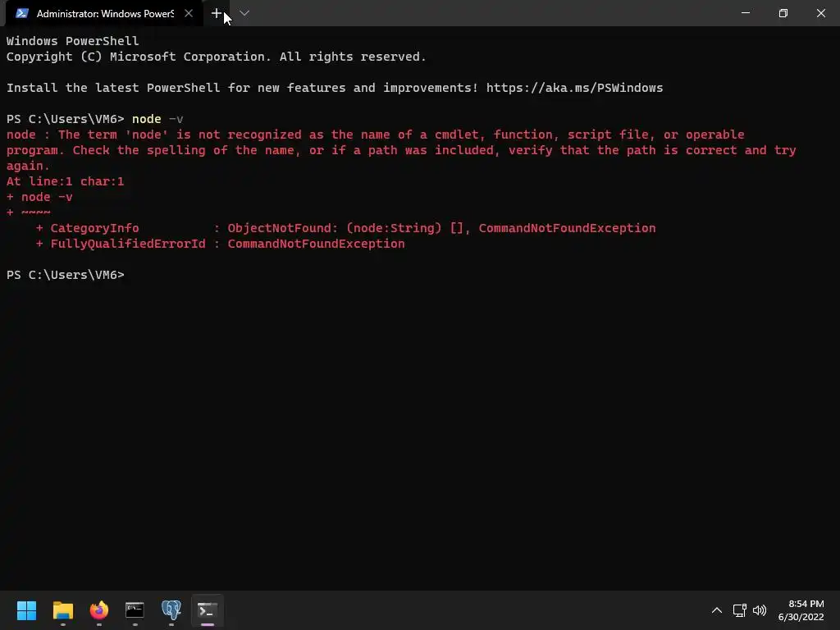Image resolution: width=840 pixels, height=630 pixels.
Task: Close the Windows Terminal window
Action: click(x=820, y=13)
